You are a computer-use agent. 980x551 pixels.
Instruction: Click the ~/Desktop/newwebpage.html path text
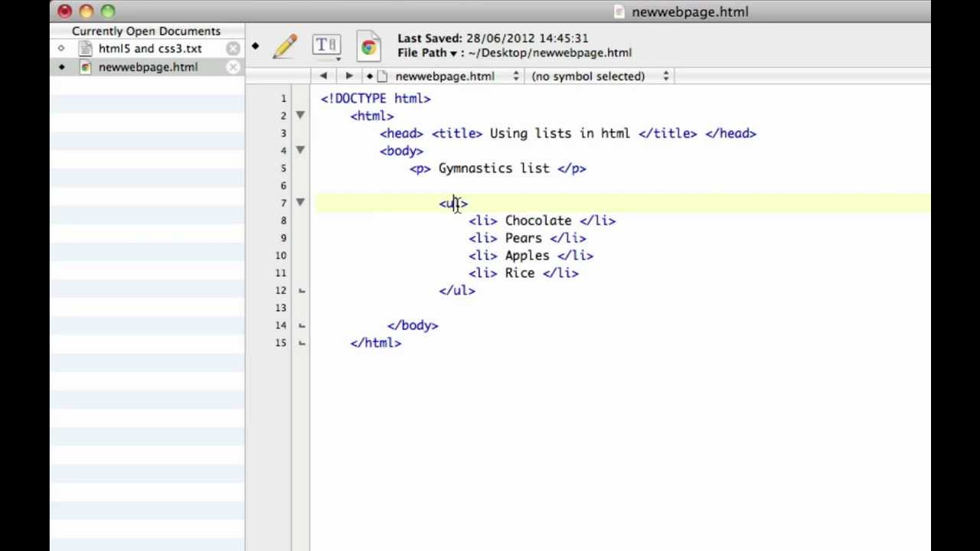[550, 53]
